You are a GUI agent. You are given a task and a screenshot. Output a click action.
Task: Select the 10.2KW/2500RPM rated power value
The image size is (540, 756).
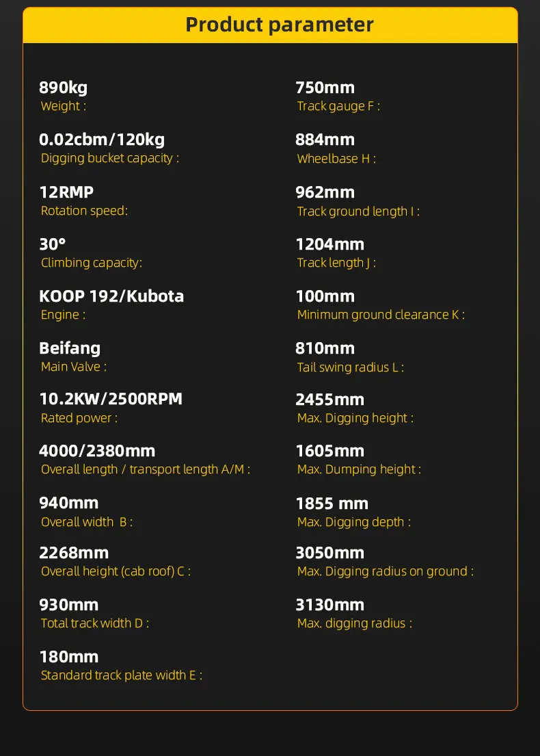pyautogui.click(x=111, y=399)
